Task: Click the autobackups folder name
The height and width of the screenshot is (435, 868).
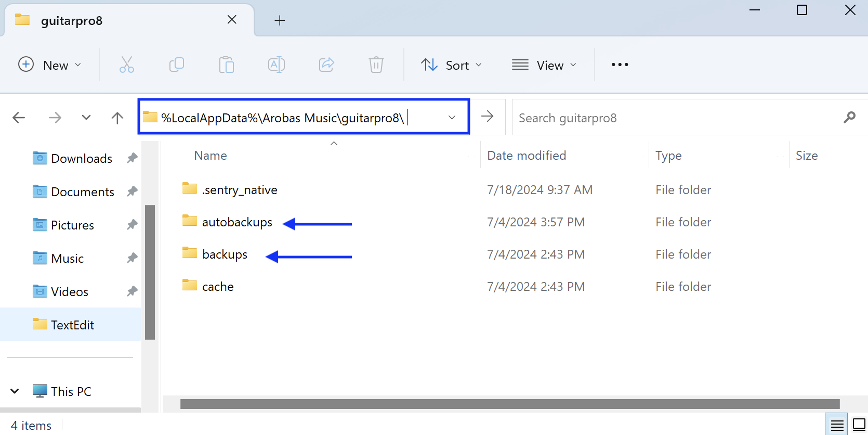Action: [x=237, y=222]
